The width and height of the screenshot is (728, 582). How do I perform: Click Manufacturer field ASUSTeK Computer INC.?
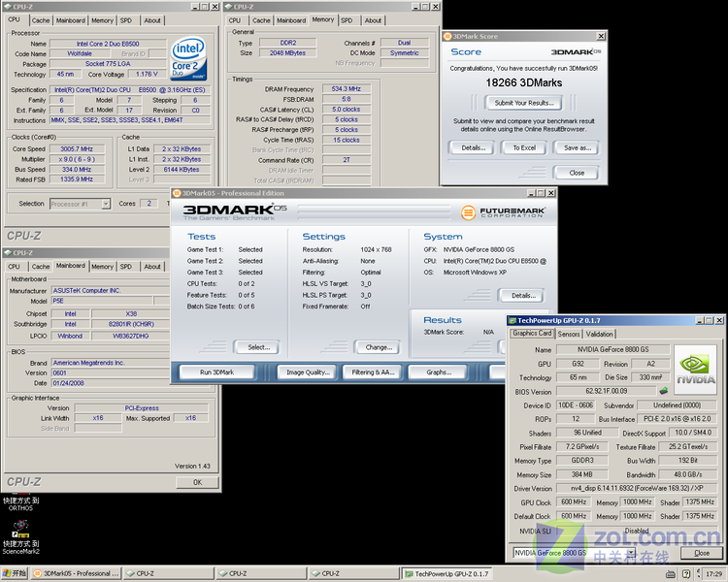click(110, 291)
